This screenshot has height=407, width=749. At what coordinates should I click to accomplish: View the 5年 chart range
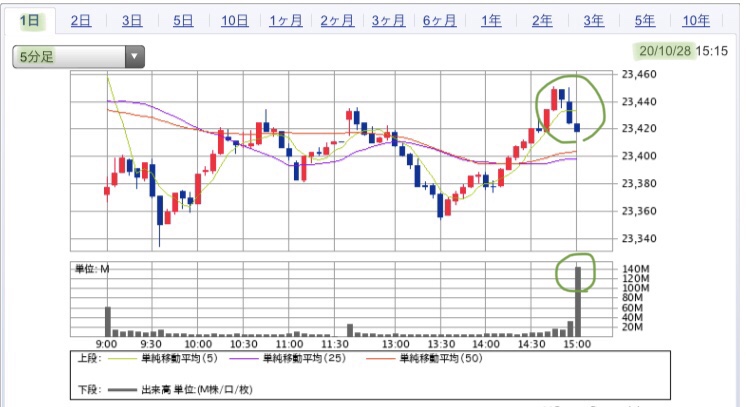(x=645, y=21)
